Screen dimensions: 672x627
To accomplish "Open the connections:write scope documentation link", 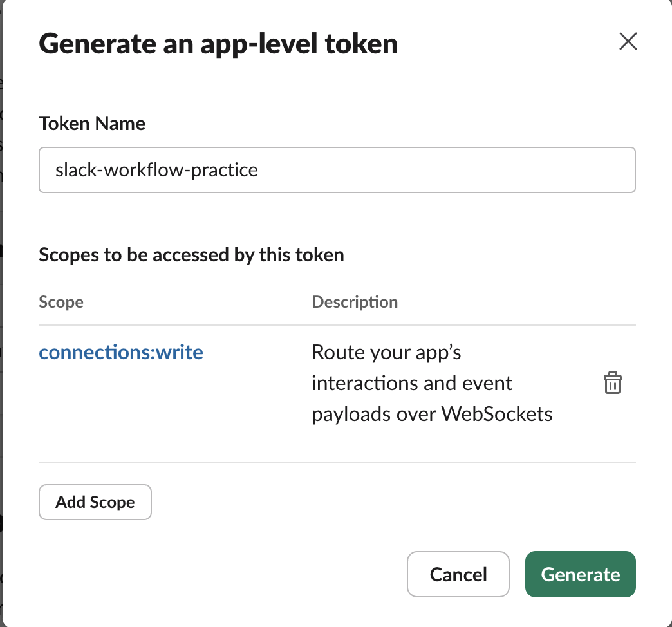I will click(x=121, y=352).
